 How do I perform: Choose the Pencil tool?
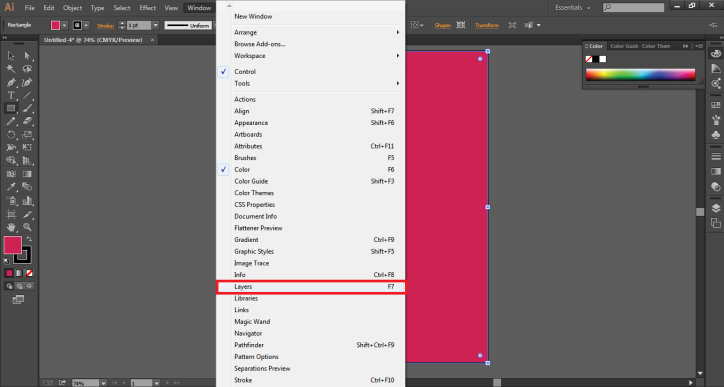click(11, 121)
